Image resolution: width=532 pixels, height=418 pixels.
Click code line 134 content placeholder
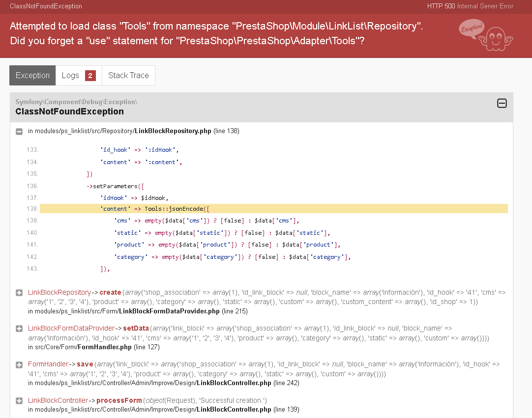pos(141,163)
